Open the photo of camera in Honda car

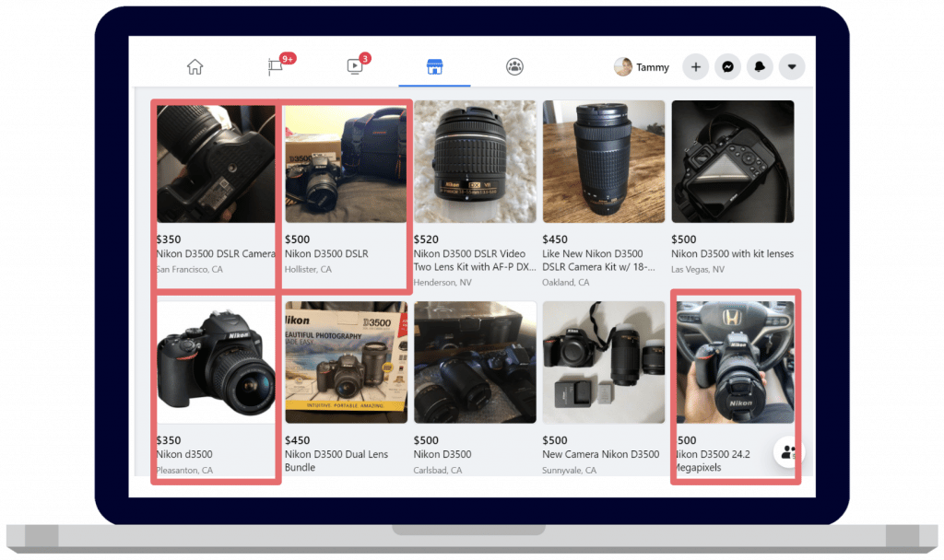[735, 363]
